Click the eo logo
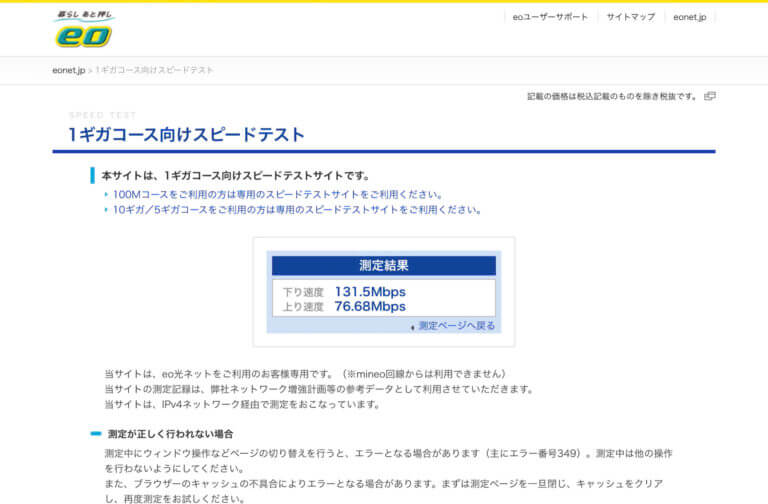768x504 pixels. pos(84,29)
